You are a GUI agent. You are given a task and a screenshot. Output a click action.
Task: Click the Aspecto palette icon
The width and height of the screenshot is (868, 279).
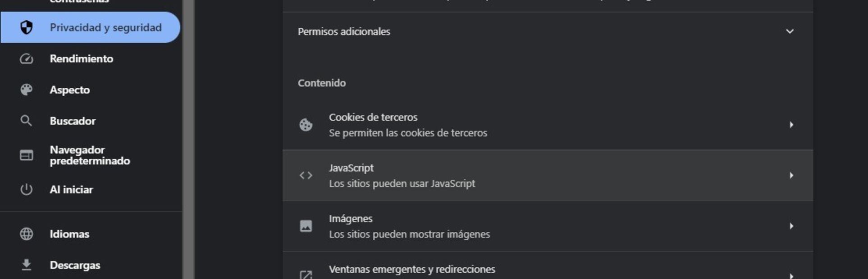(x=27, y=90)
